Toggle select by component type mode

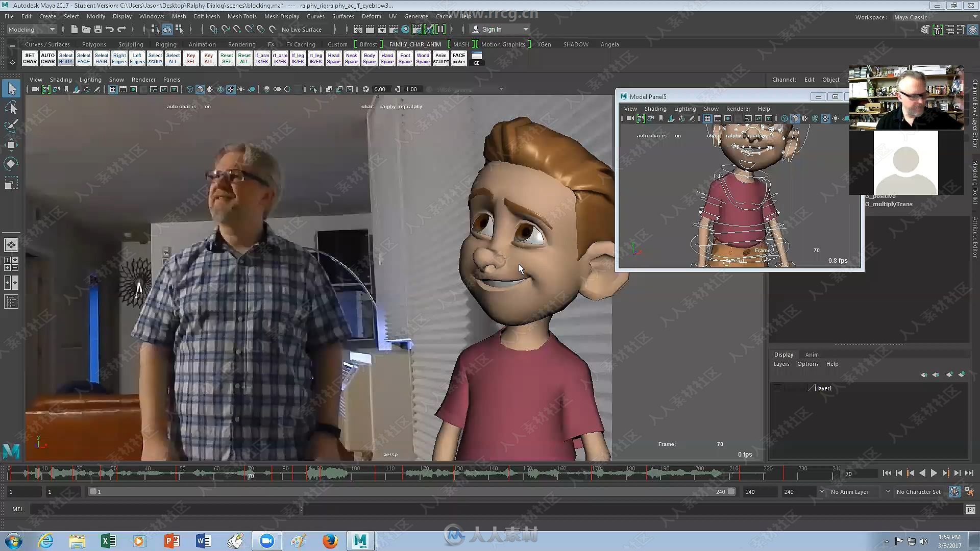pyautogui.click(x=179, y=29)
